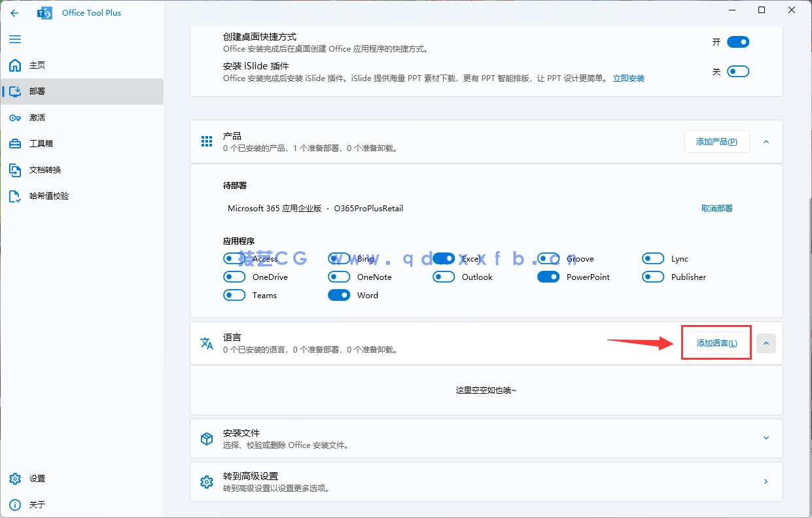Image resolution: width=812 pixels, height=518 pixels.
Task: Disable the PowerPoint toggle switch
Action: point(548,277)
